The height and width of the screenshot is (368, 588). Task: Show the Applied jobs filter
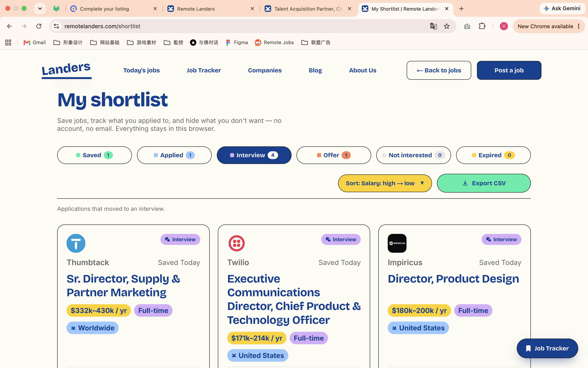(174, 155)
